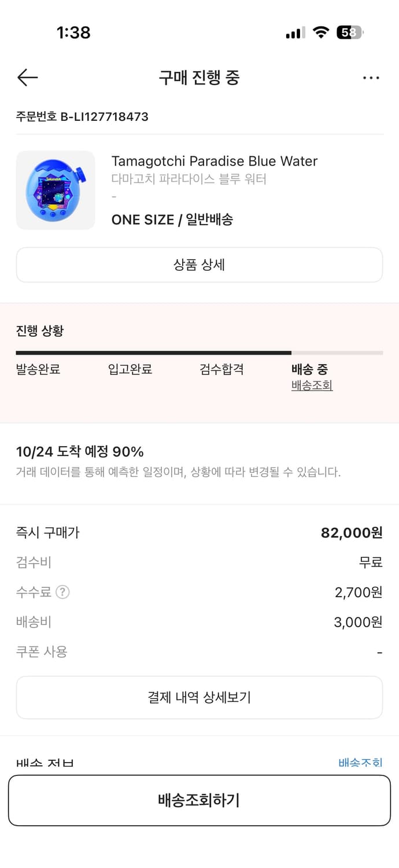Tap the Wi-Fi status icon
Image resolution: width=399 pixels, height=868 pixels.
tap(320, 32)
